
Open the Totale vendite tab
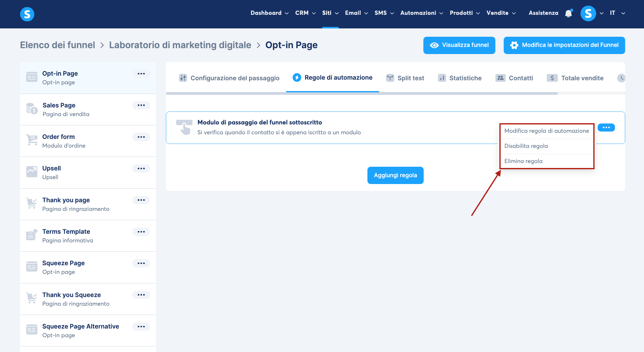coord(575,78)
